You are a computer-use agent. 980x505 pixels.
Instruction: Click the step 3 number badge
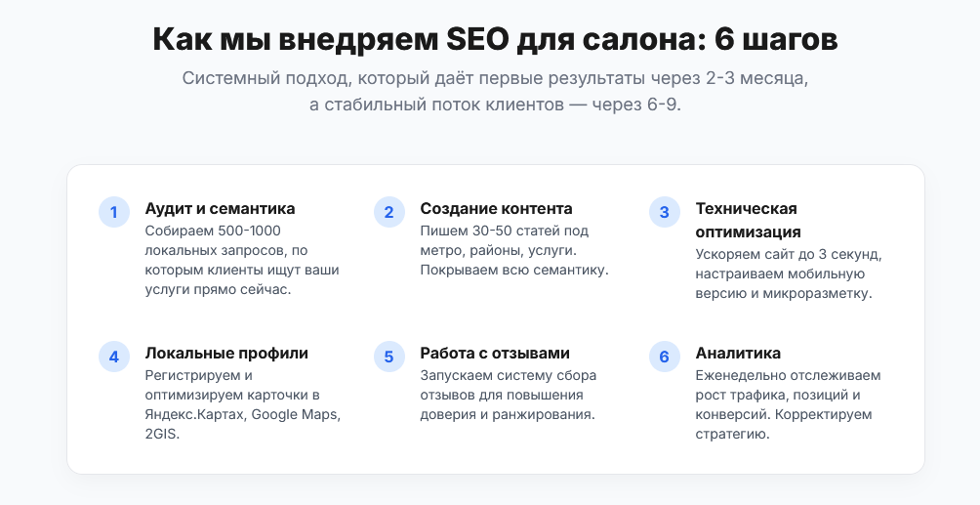[665, 212]
